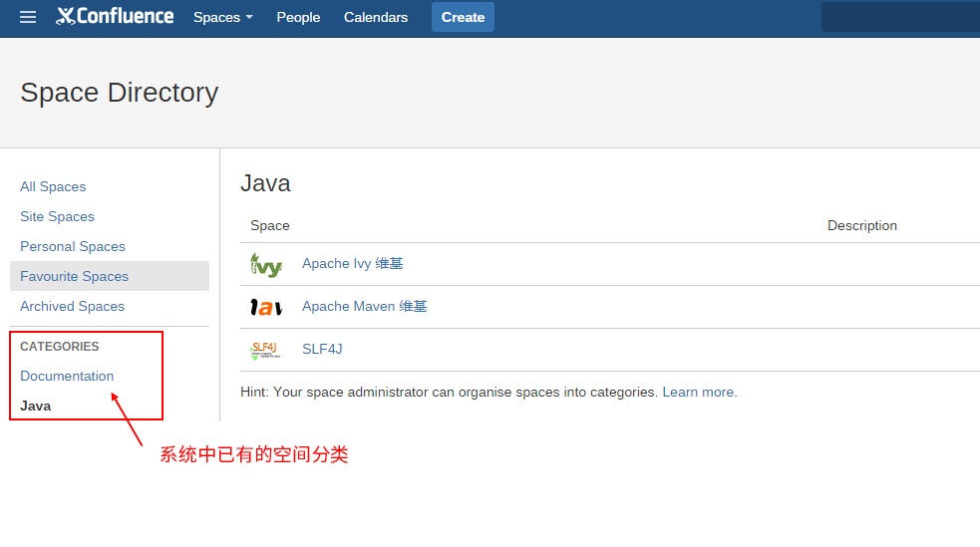
Task: Select the Documentation category
Action: coord(67,376)
